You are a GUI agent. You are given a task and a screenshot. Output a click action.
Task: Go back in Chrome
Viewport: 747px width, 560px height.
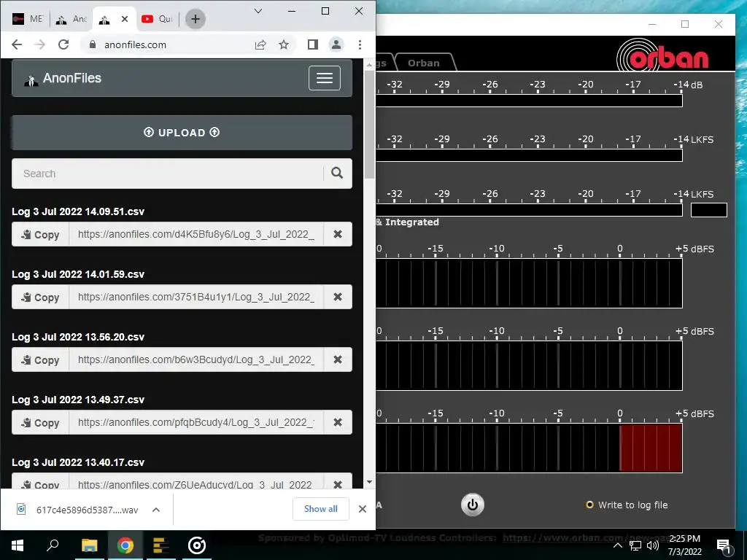[x=17, y=44]
